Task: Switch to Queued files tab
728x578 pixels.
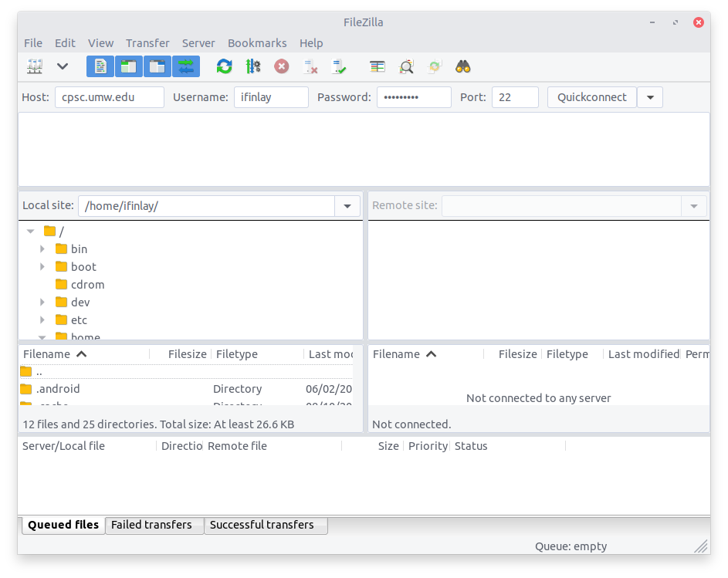Action: point(63,525)
